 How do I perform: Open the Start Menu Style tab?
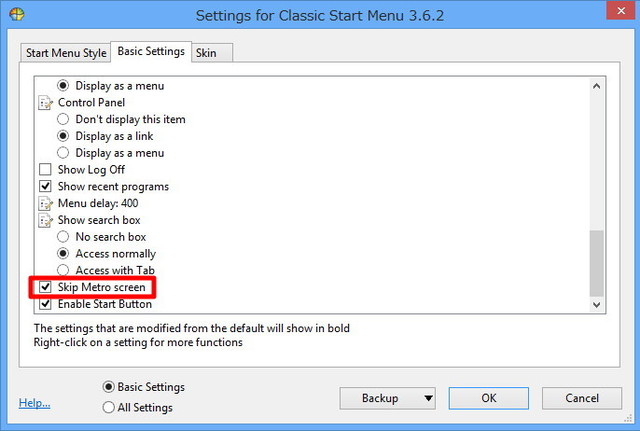[x=66, y=52]
